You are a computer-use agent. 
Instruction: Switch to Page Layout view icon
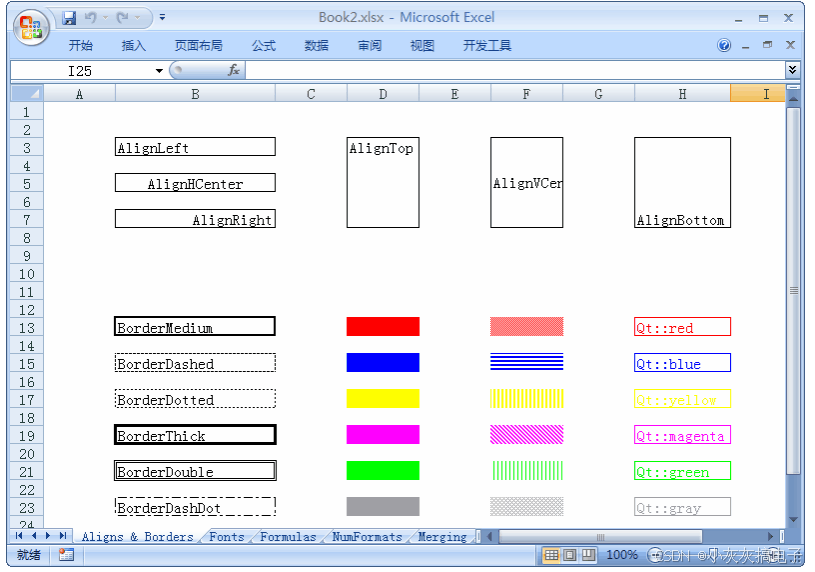click(570, 555)
